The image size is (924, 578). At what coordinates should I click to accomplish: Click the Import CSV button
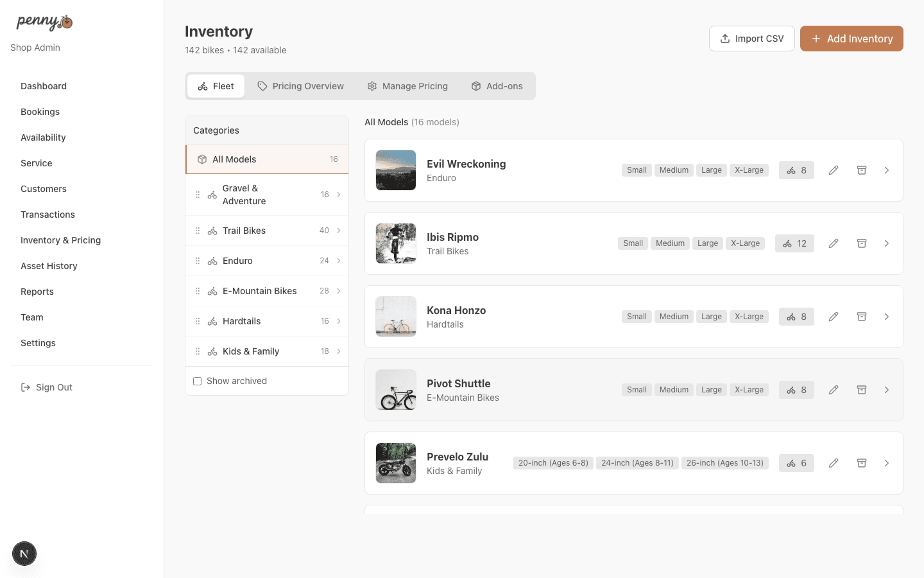pos(751,38)
